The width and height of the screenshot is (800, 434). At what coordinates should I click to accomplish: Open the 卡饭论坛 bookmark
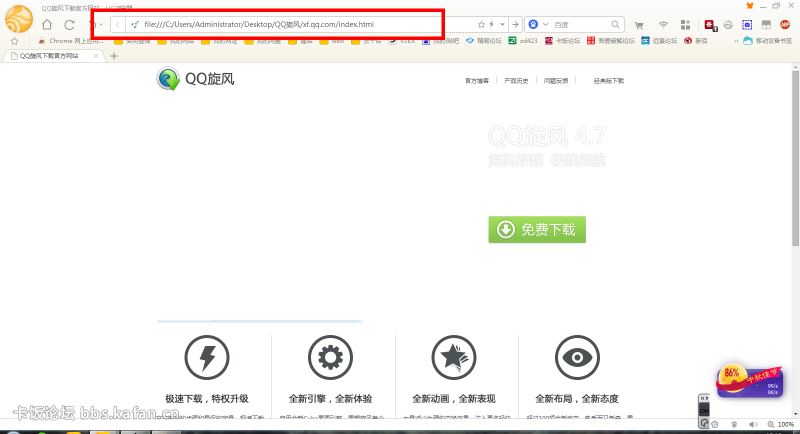coord(562,41)
